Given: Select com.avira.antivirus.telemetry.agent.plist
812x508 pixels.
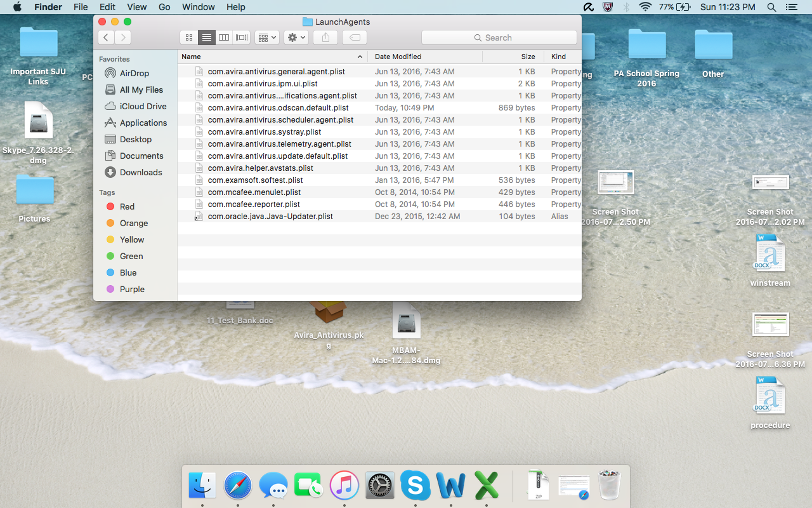Looking at the screenshot, I should tap(379, 144).
